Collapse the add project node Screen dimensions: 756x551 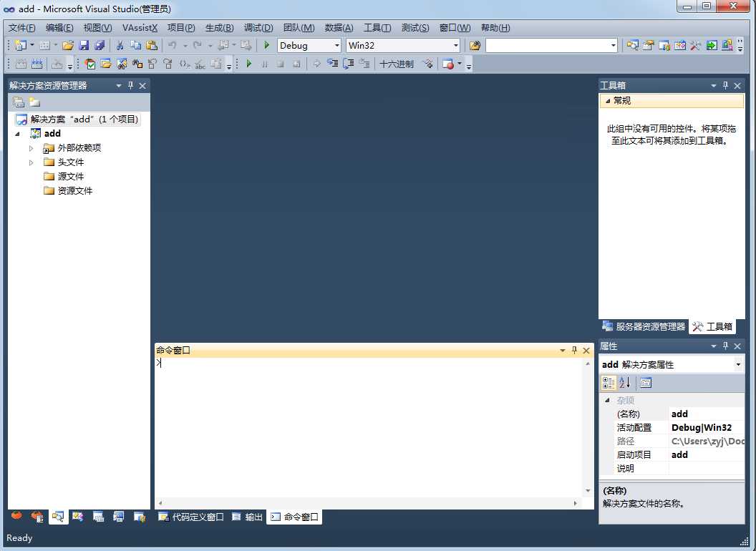tap(18, 134)
